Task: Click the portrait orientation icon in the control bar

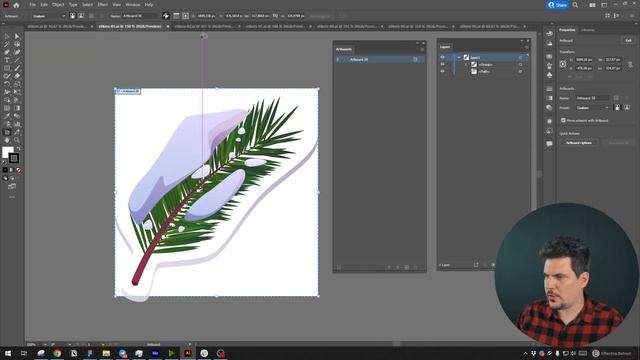Action: (73, 16)
